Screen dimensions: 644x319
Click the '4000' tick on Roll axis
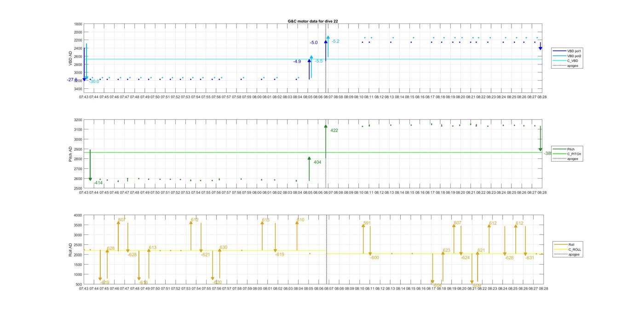coord(78,215)
